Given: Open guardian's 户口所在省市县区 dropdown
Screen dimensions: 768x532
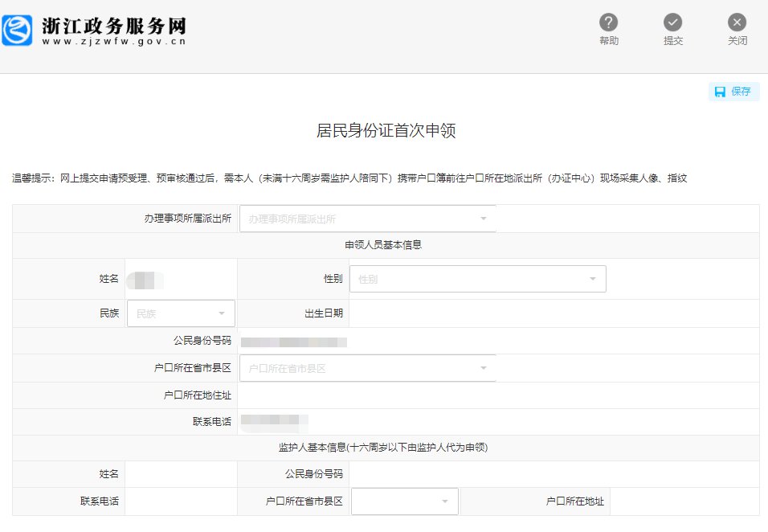Looking at the screenshot, I should coord(404,501).
